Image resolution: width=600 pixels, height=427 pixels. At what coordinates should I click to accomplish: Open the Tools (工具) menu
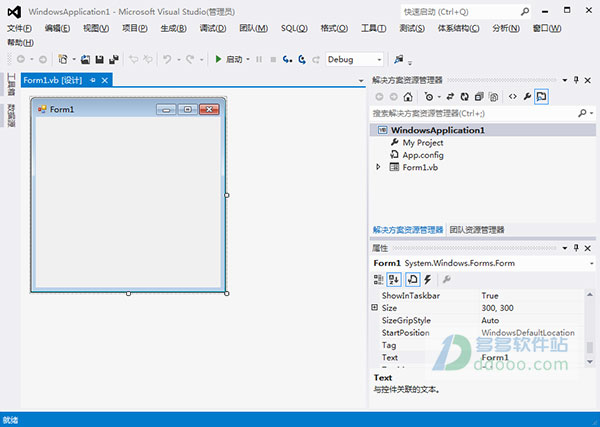point(373,28)
